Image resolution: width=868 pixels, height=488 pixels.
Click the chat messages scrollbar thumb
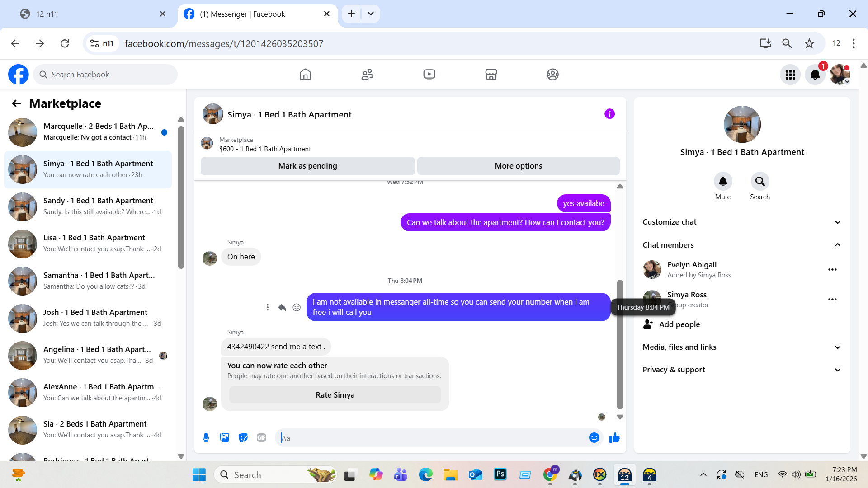(x=620, y=343)
